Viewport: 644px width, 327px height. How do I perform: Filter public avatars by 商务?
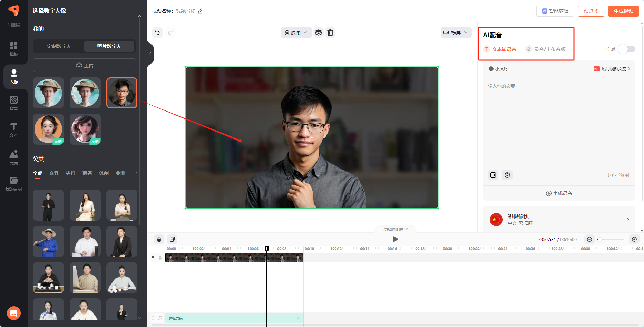pos(87,173)
